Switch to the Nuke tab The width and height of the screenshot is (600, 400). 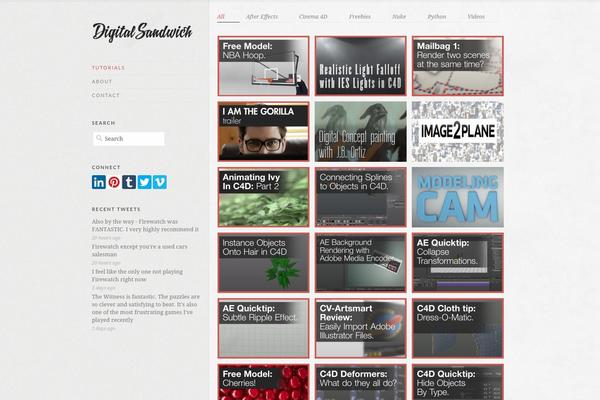click(399, 16)
